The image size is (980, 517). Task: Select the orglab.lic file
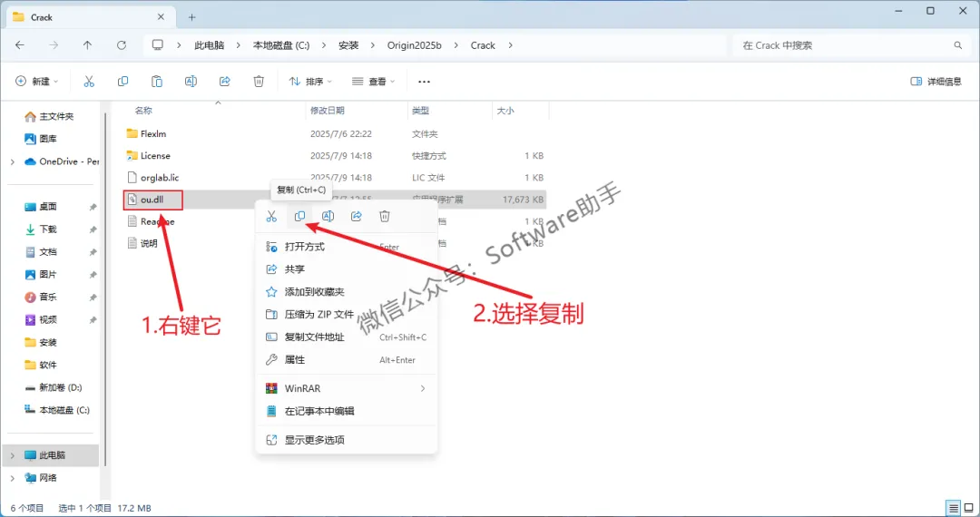(160, 178)
